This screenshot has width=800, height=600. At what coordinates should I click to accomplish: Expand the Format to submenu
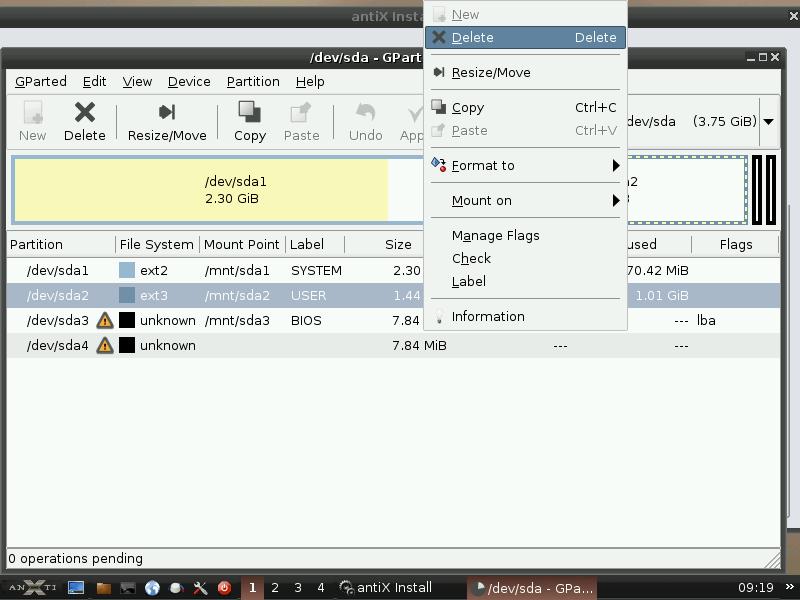pos(525,165)
